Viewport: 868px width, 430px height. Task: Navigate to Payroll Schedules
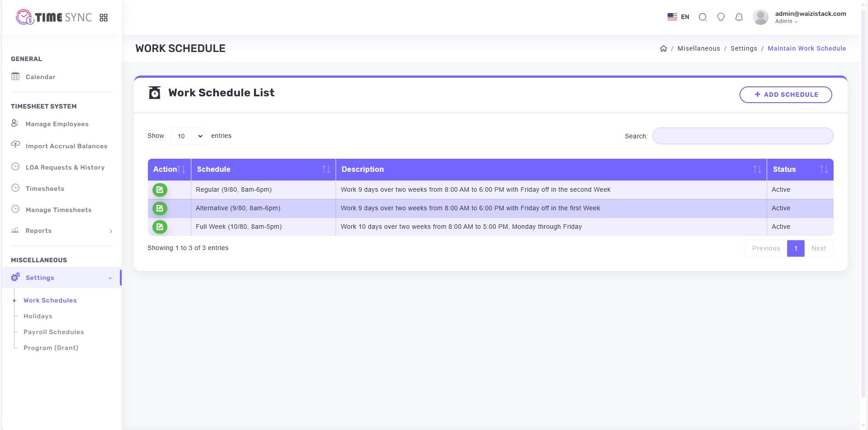(x=54, y=332)
